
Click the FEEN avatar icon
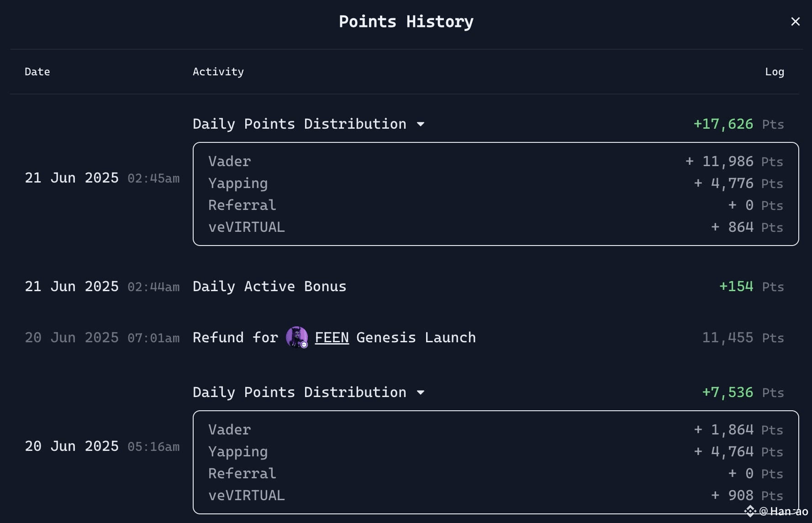[297, 337]
